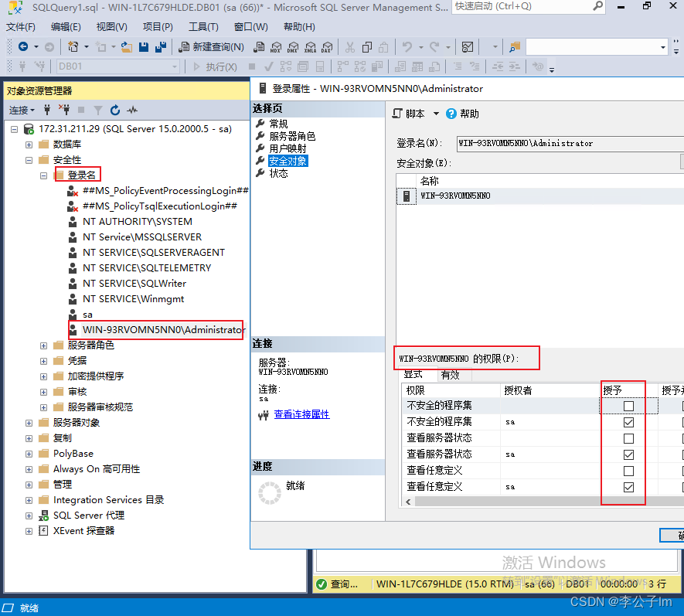
Task: Click the Save All icon
Action: tap(161, 46)
